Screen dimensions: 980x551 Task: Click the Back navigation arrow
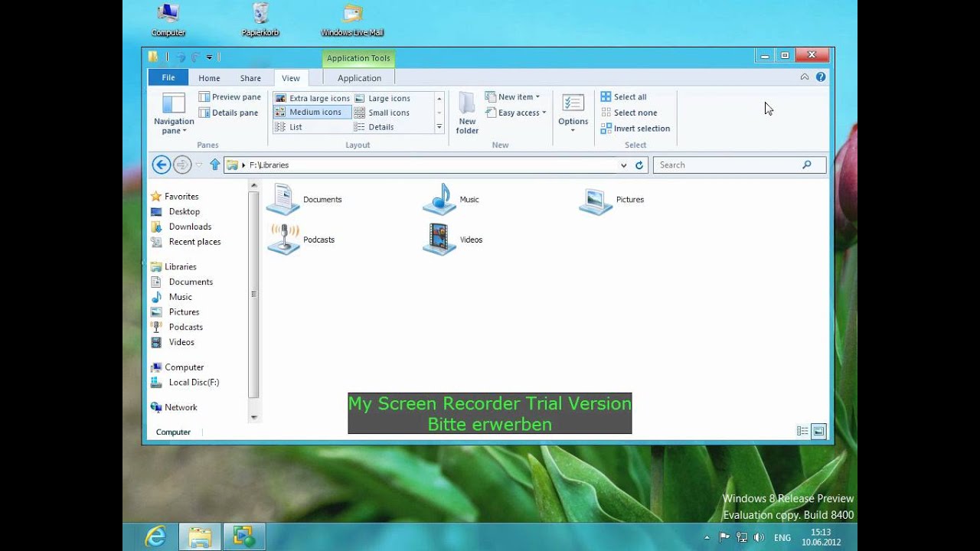[x=161, y=165]
